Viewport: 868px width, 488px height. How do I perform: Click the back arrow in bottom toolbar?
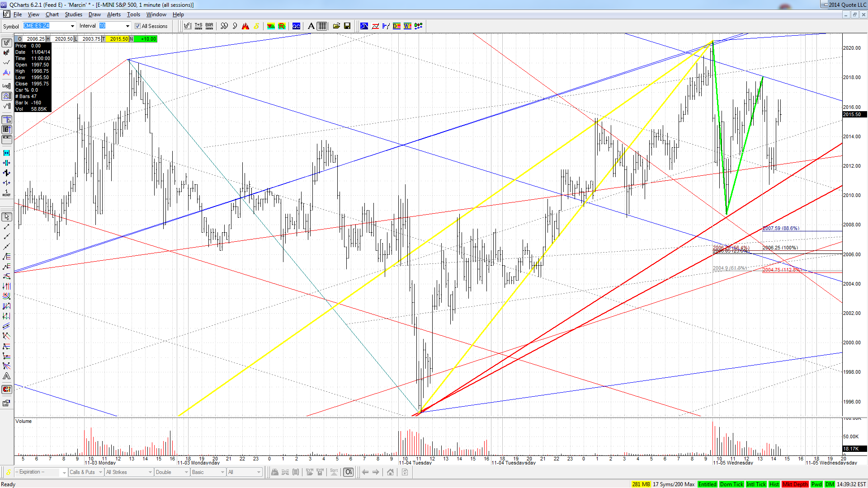point(365,472)
